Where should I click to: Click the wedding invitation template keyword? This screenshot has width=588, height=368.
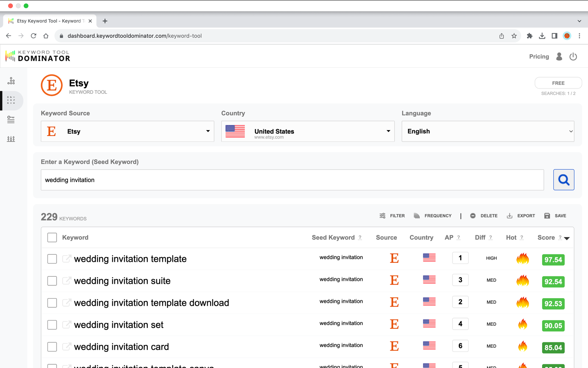[130, 259]
